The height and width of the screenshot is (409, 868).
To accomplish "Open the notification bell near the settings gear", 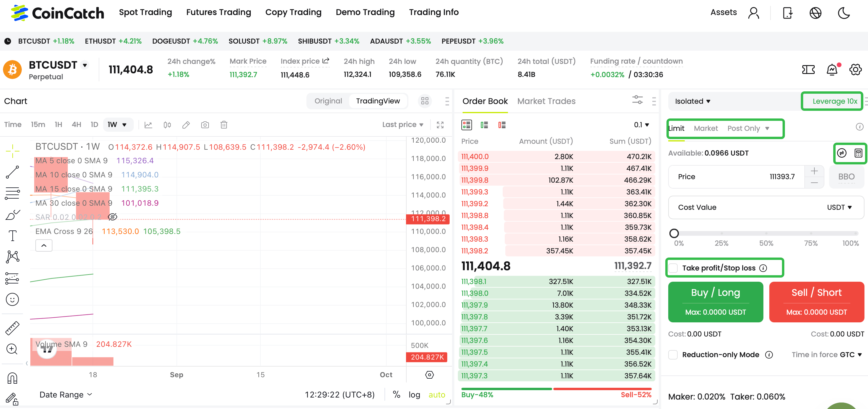I will pyautogui.click(x=832, y=70).
